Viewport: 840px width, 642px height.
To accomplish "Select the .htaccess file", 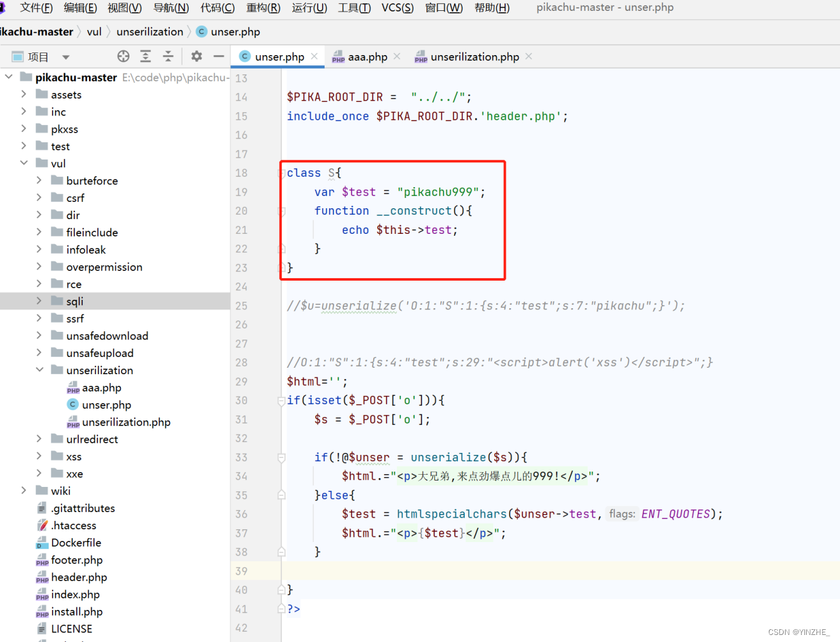I will (x=74, y=525).
